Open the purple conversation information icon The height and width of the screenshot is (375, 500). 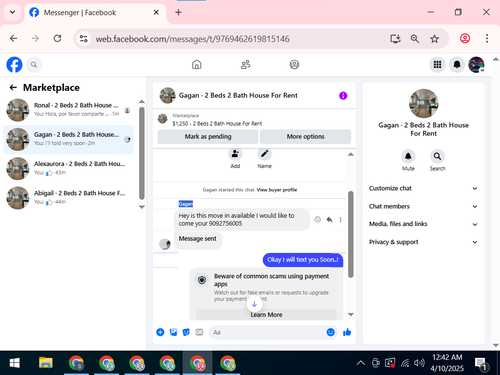(x=343, y=96)
